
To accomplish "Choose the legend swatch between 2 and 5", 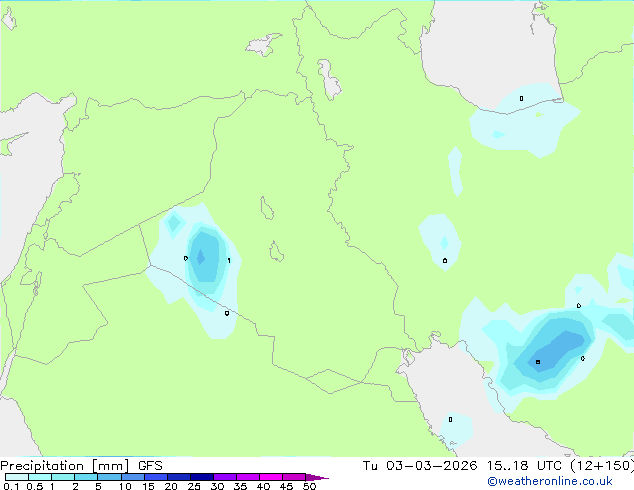I will click(86, 477).
